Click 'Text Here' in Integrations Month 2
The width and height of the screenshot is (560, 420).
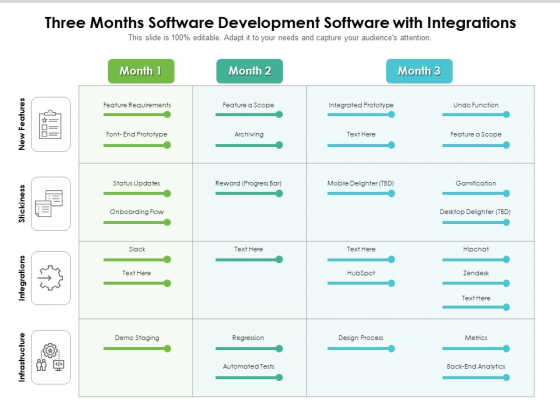click(249, 249)
